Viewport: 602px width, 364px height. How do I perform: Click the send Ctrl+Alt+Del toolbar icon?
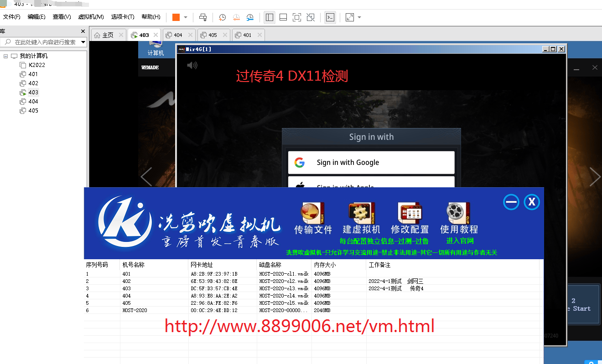pos(203,17)
